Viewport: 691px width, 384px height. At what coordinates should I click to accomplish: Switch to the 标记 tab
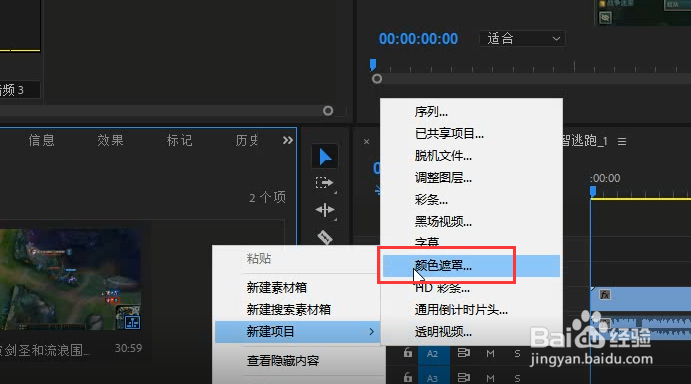pos(179,140)
